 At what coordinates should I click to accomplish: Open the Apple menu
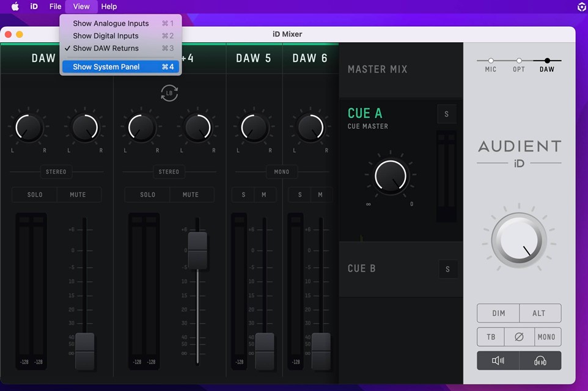(15, 6)
